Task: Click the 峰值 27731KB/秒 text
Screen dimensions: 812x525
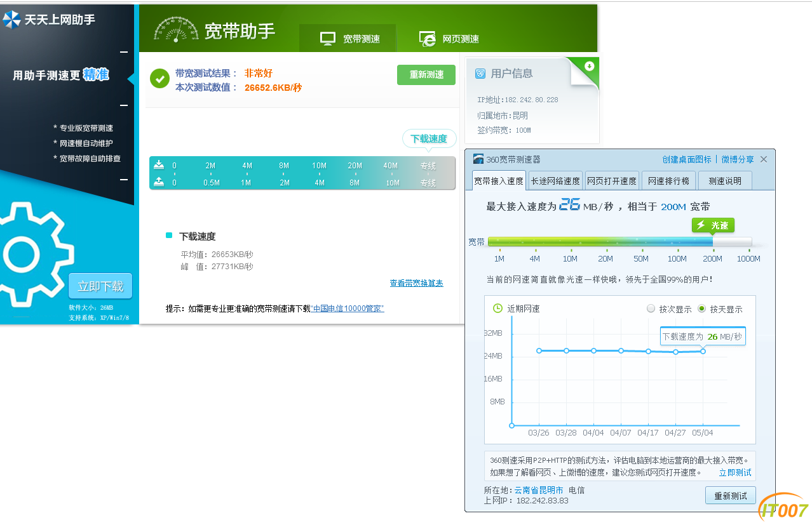Action: [x=217, y=267]
